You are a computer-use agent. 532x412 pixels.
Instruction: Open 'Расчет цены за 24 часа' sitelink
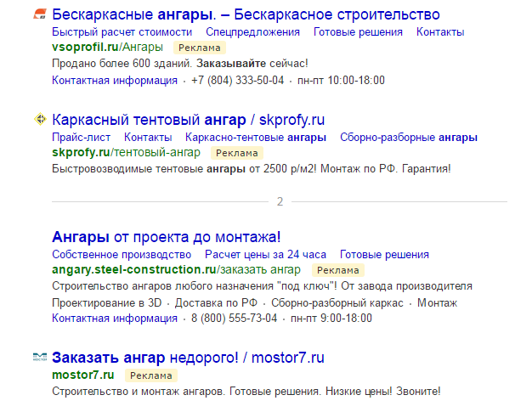coord(265,255)
